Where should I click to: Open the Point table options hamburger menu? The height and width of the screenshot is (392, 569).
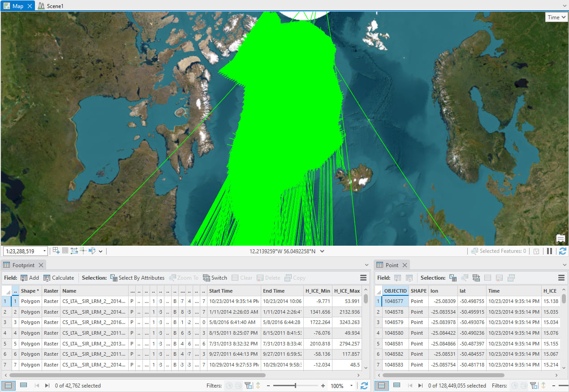click(x=561, y=277)
